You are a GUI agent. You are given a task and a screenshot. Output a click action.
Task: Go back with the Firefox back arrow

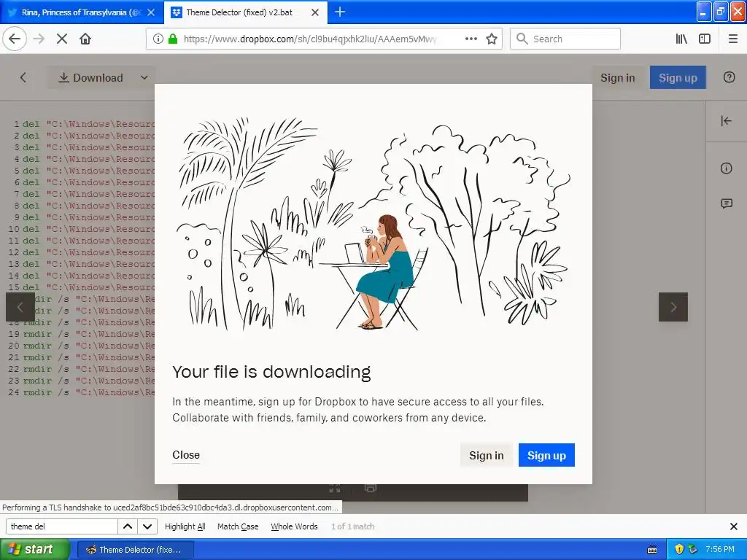point(15,39)
